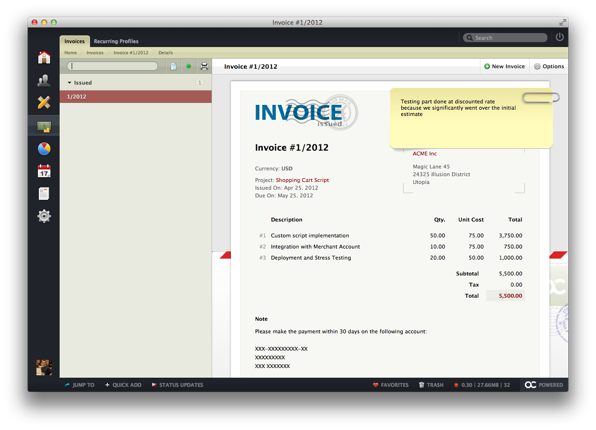Click the Custom script implementation line item
Viewport: 596px width, 430px height.
pyautogui.click(x=310, y=235)
